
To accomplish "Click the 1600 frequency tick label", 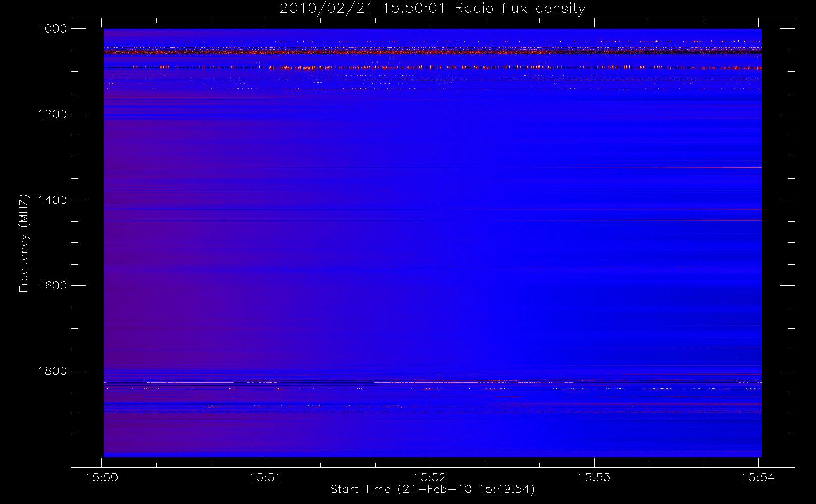I will pyautogui.click(x=52, y=286).
